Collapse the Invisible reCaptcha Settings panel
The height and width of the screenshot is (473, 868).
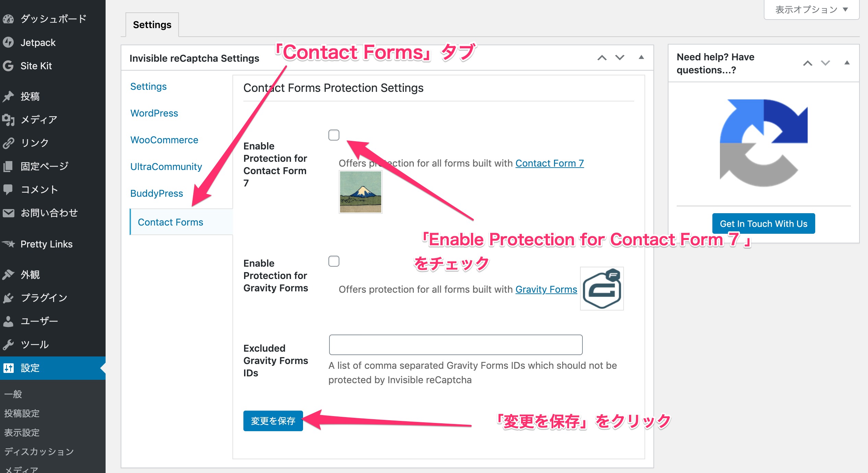point(641,58)
